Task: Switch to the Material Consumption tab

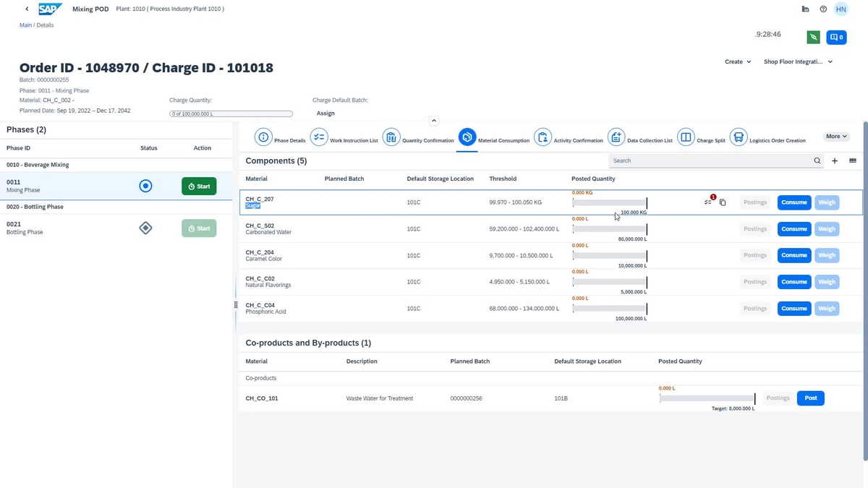Action: click(x=467, y=136)
